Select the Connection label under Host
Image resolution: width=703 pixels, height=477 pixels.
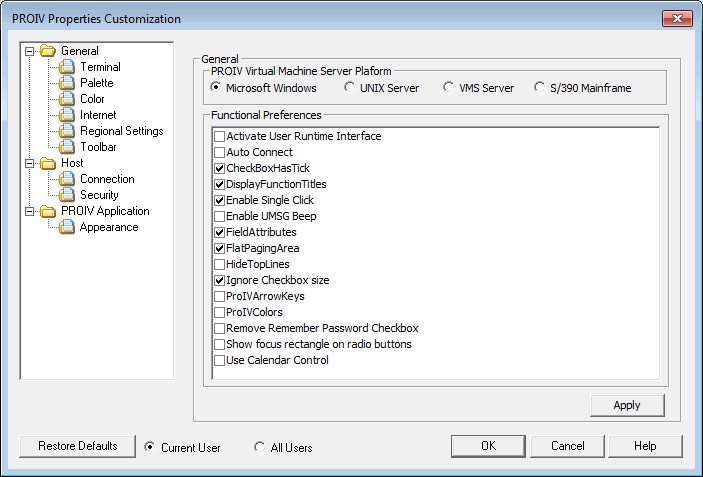point(107,179)
